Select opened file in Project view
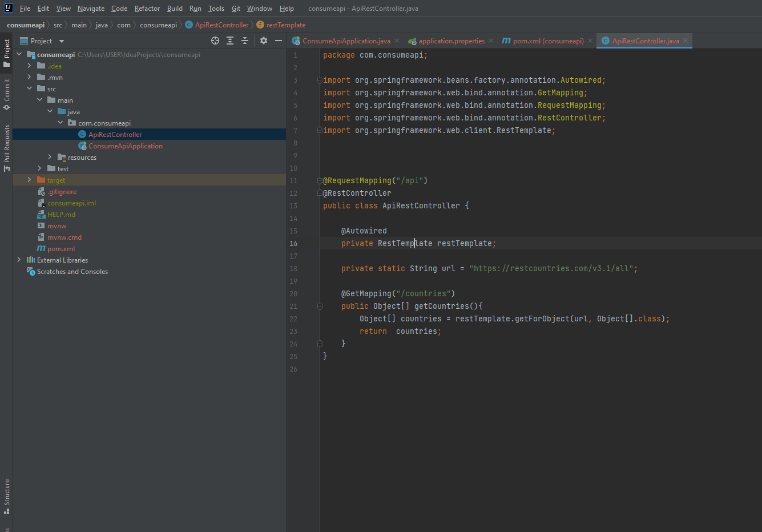 [x=215, y=41]
